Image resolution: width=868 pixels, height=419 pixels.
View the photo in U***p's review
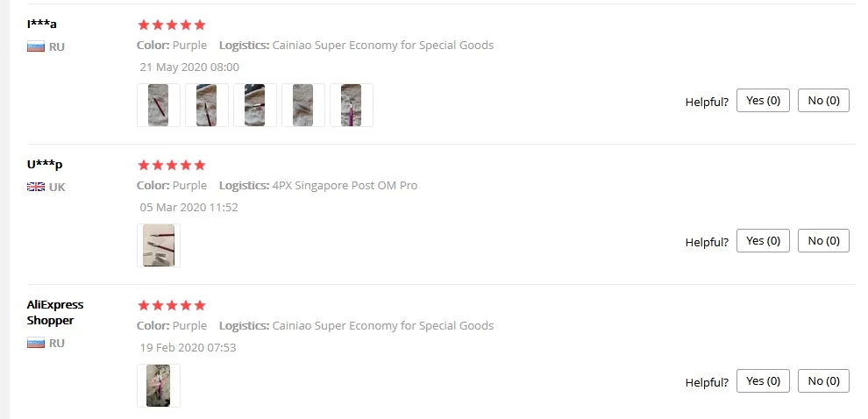click(159, 245)
